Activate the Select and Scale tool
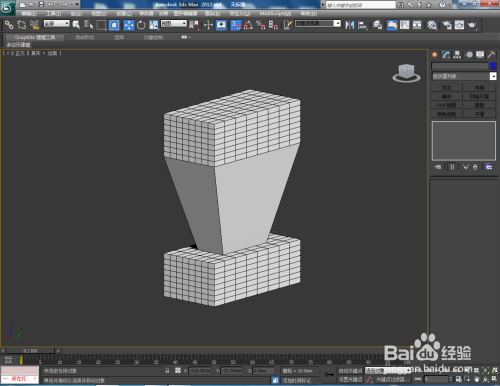Screen dimensions: 500x386 (x=154, y=25)
